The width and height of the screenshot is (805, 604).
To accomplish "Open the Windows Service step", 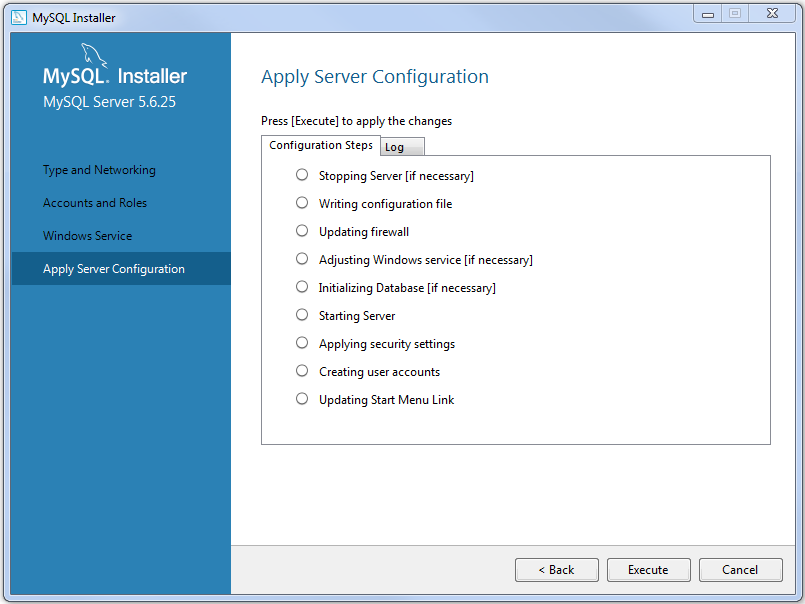I will coord(87,236).
